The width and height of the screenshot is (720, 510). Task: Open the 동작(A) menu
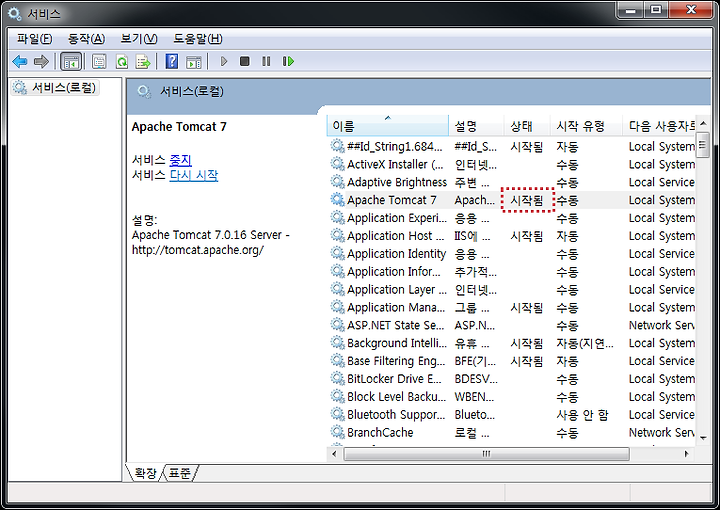tap(86, 39)
